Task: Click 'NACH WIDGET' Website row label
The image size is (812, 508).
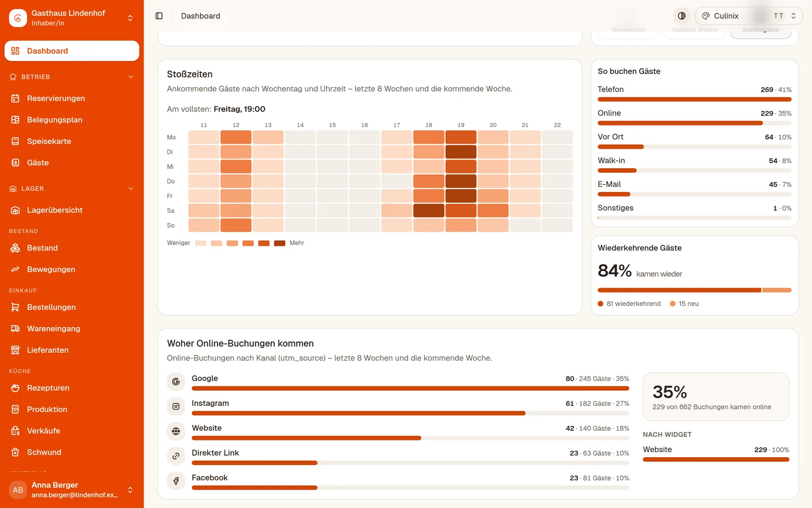Action: [657, 450]
